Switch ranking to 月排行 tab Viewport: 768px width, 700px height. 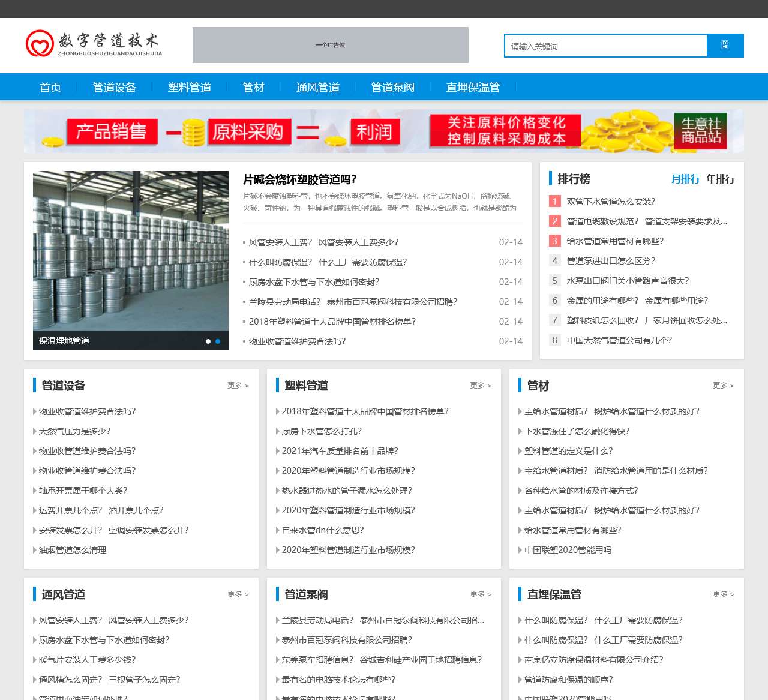tap(685, 179)
